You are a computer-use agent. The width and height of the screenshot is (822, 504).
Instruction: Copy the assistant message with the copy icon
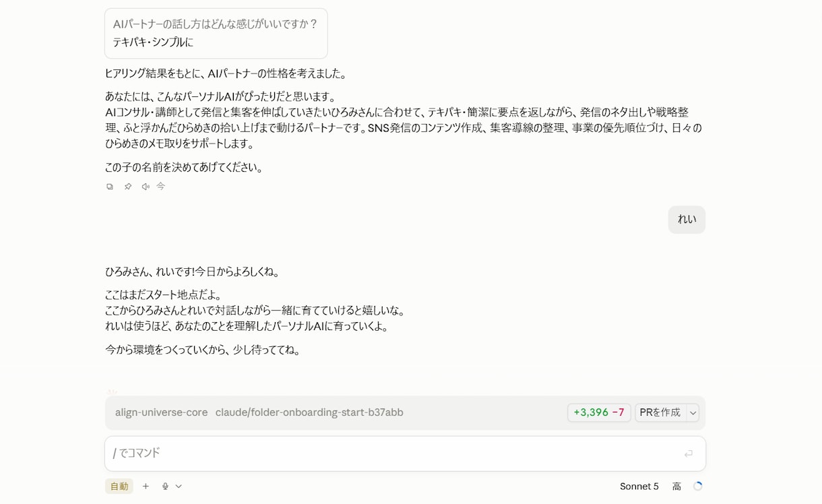(110, 187)
